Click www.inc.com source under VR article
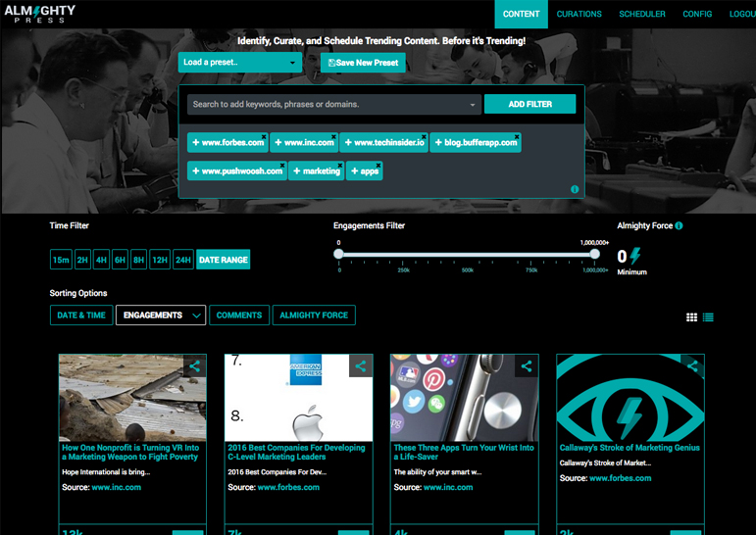756x535 pixels. tap(117, 487)
